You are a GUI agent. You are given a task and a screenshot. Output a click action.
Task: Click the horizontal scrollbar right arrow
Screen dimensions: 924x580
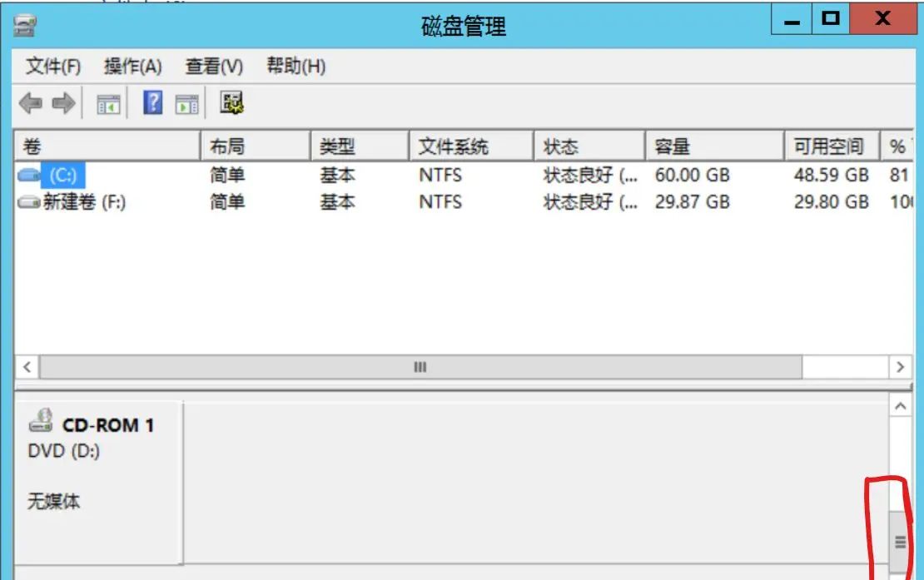(900, 367)
